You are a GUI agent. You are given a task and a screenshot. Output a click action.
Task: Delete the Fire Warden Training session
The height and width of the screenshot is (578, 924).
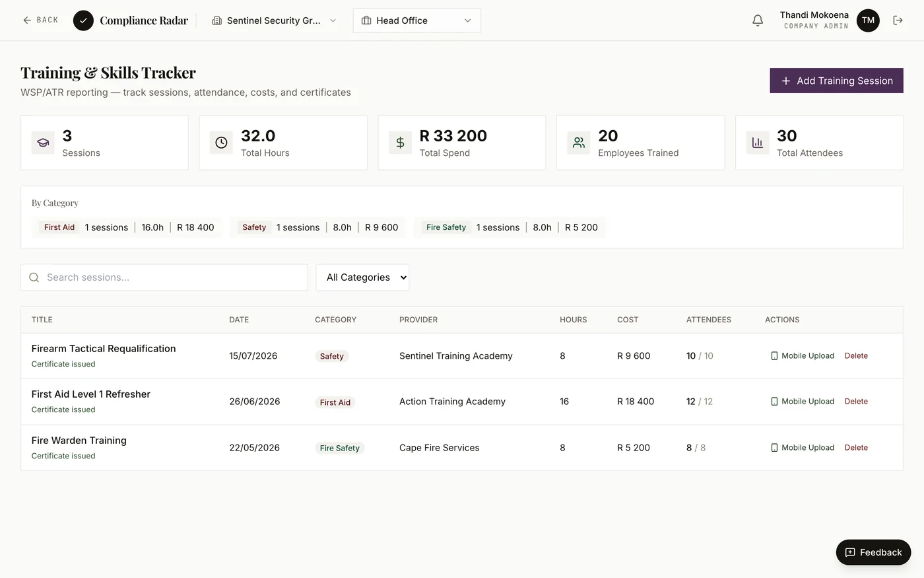pyautogui.click(x=856, y=448)
